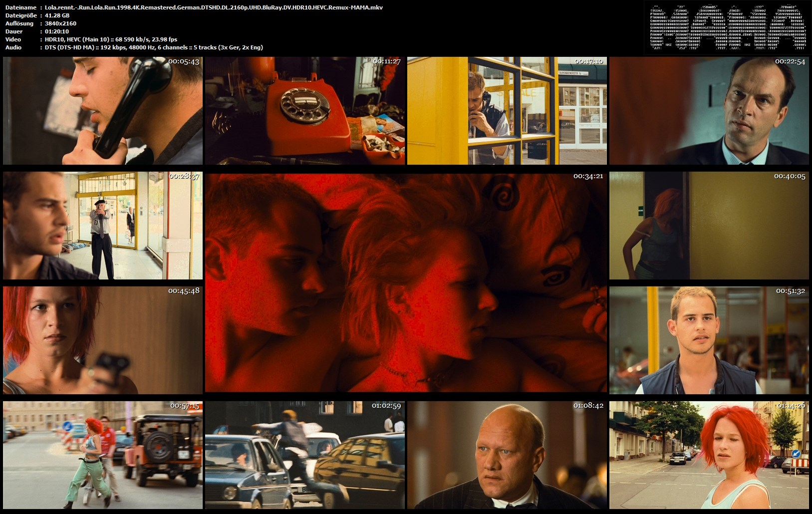This screenshot has width=812, height=514.
Task: Open the thumbnail stamped 00:05:43
Action: tap(103, 111)
